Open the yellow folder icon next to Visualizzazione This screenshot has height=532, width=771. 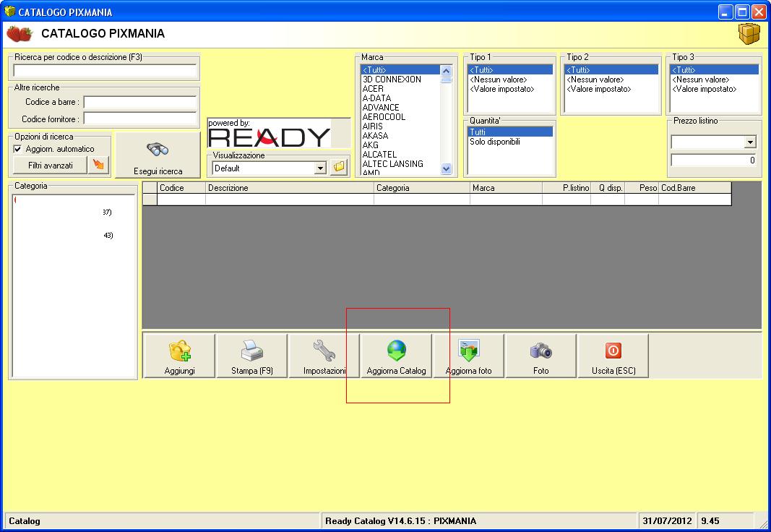[339, 167]
